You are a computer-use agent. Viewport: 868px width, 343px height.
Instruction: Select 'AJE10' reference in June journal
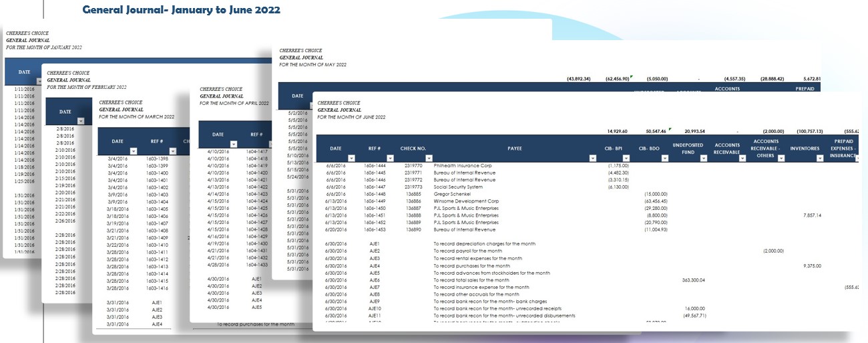tap(375, 308)
